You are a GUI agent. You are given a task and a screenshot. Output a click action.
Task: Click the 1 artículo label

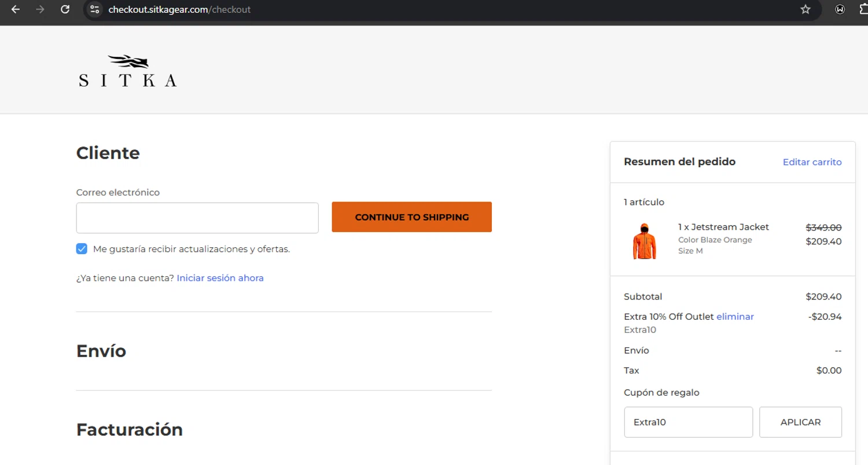[x=644, y=202]
